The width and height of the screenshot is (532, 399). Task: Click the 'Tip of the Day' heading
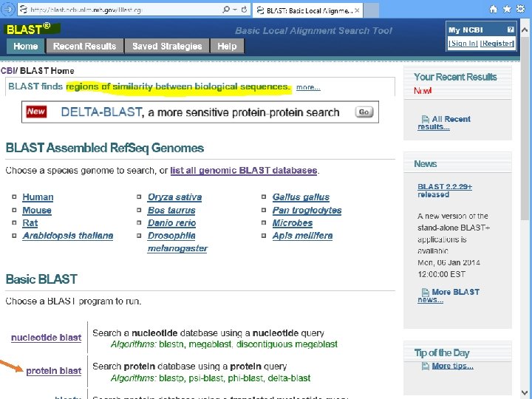[x=441, y=353]
